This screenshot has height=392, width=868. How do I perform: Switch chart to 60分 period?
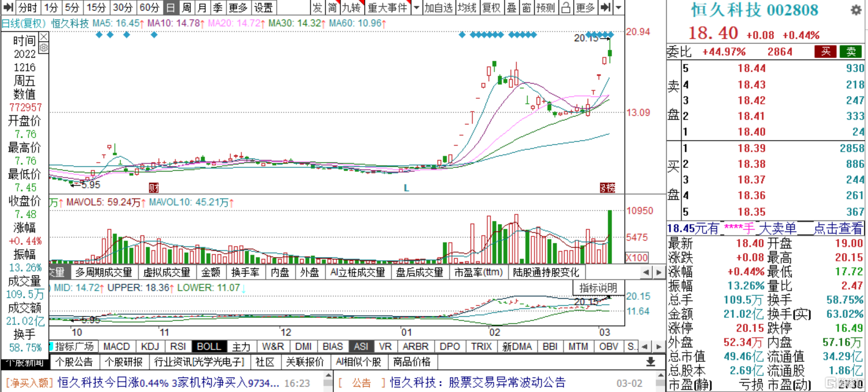pyautogui.click(x=149, y=7)
